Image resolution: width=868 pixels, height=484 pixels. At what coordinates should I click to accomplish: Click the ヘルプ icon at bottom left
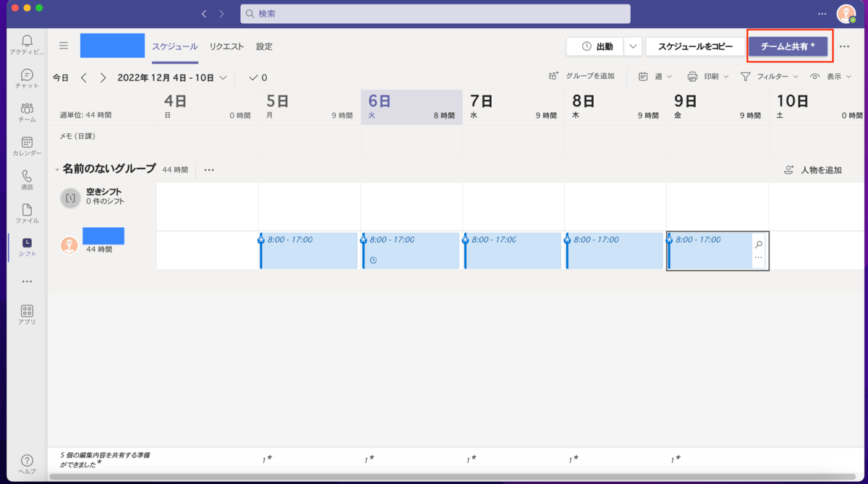click(x=27, y=464)
